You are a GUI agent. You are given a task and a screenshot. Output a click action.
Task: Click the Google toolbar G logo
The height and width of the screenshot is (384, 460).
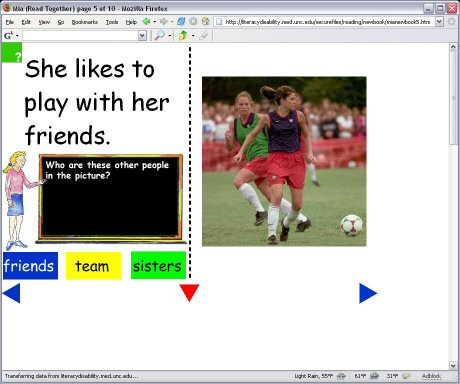[8, 35]
